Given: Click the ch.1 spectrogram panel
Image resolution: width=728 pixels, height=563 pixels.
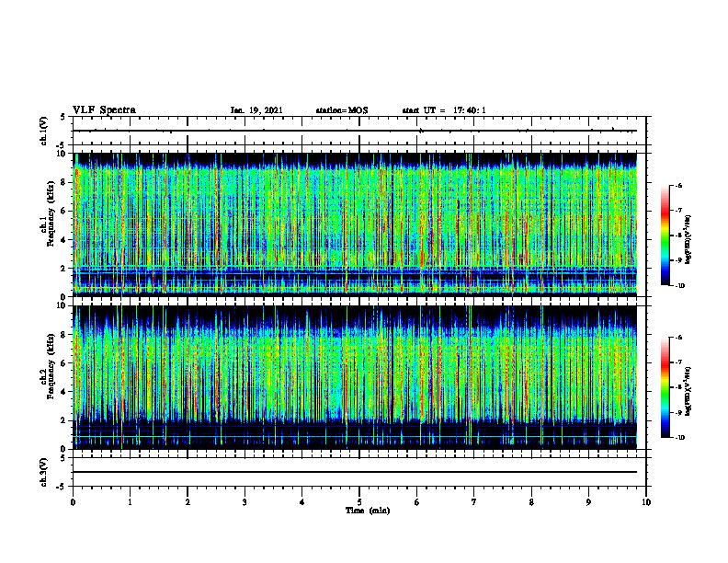Looking at the screenshot, I should pyautogui.click(x=355, y=224).
